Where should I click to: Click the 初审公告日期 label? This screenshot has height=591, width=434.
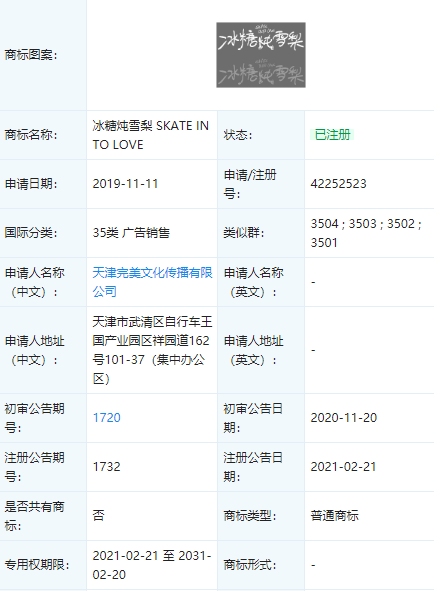click(x=253, y=418)
